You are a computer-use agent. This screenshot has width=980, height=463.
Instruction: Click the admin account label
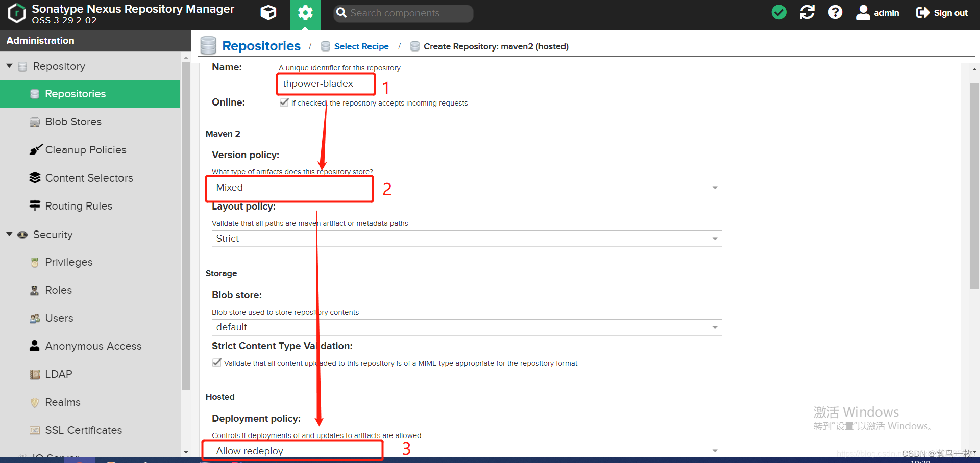[x=886, y=13]
